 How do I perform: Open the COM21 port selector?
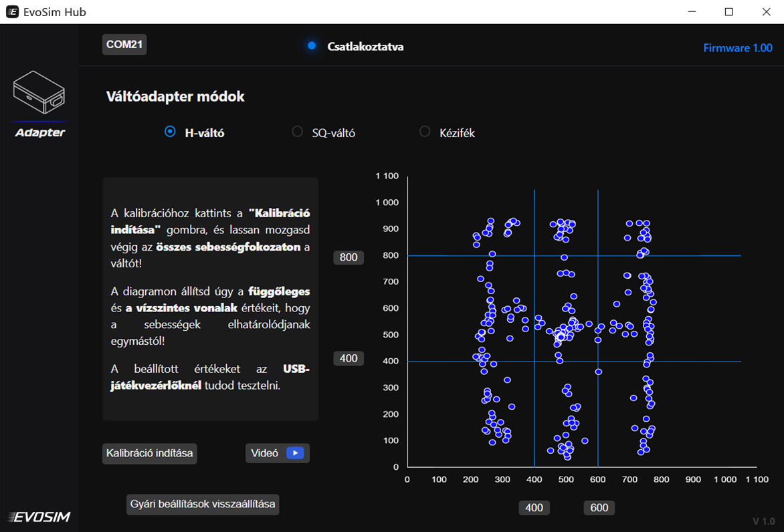point(124,45)
